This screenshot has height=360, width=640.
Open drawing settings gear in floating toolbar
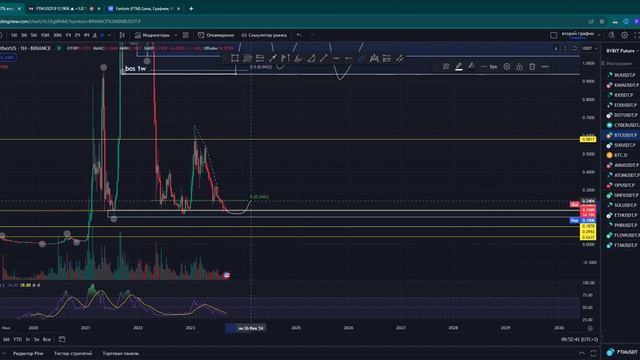coord(507,67)
